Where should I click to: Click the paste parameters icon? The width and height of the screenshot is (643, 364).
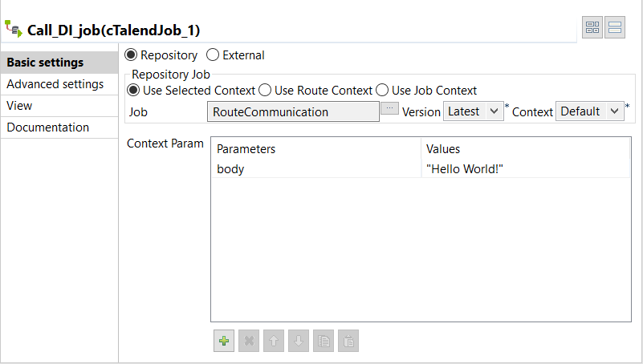click(x=348, y=341)
